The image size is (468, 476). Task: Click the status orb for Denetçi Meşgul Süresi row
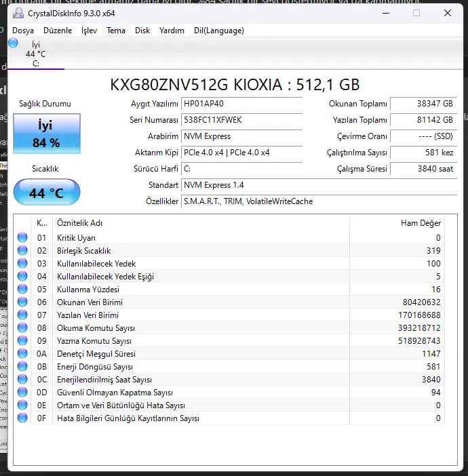click(x=22, y=353)
